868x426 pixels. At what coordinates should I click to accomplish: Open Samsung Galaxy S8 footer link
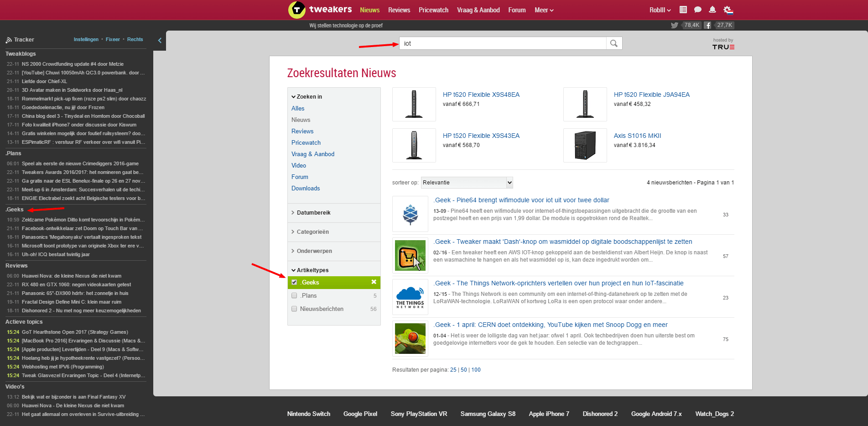(x=488, y=414)
